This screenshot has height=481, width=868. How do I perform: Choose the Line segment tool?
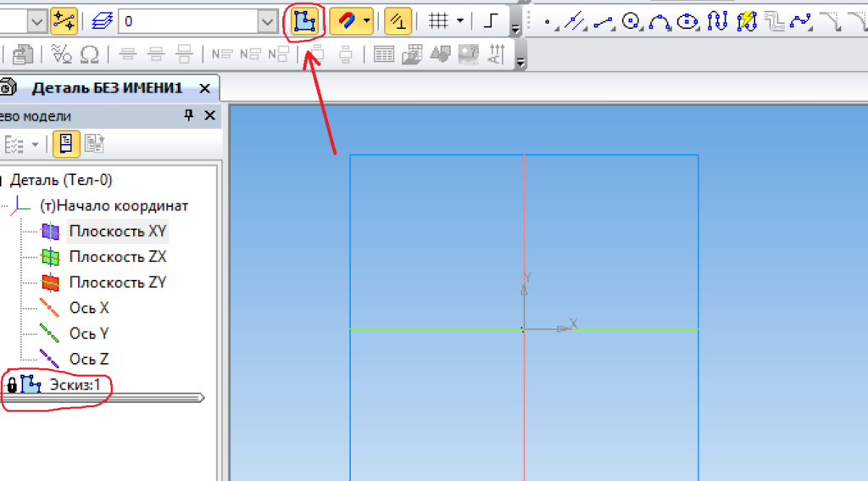[x=603, y=21]
